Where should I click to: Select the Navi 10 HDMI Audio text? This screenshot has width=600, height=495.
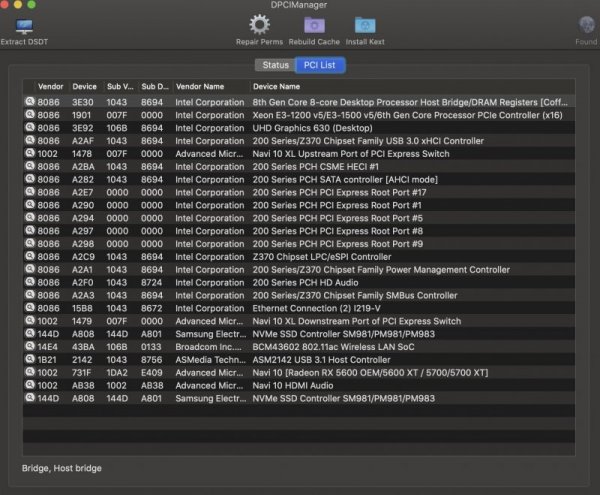(293, 386)
